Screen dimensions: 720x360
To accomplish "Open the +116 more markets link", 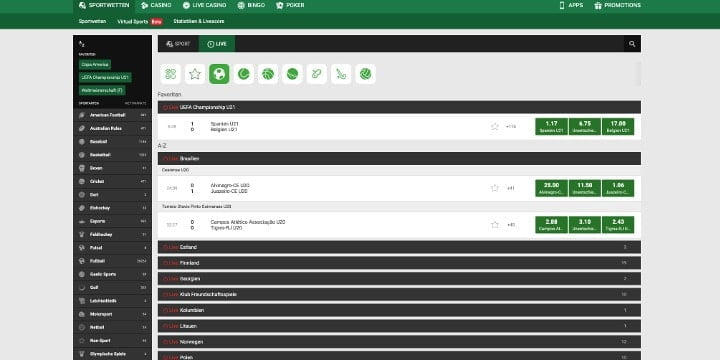I will coord(511,126).
